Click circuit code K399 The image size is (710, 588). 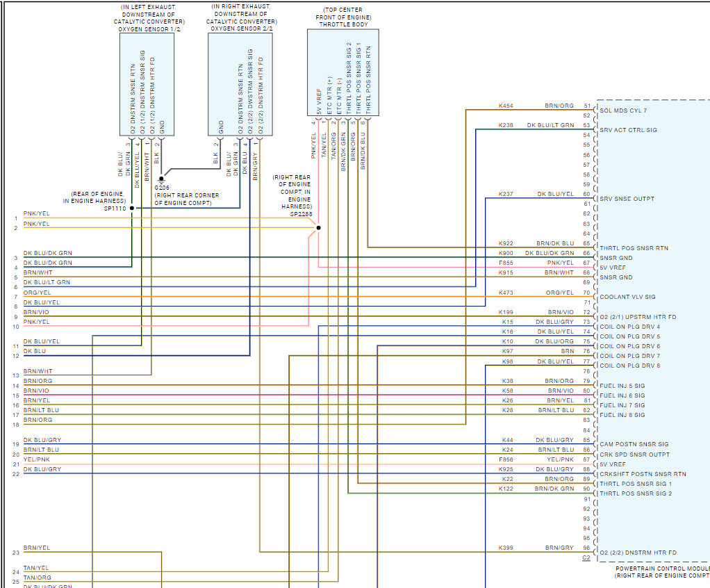[x=506, y=548]
